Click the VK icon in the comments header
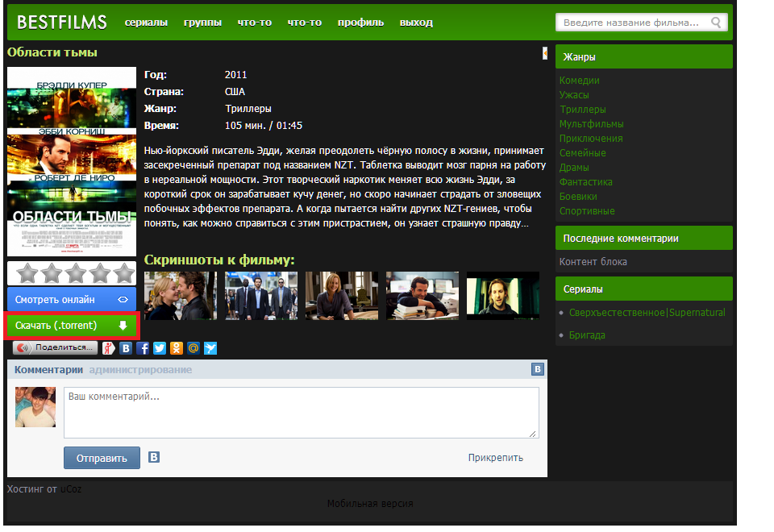This screenshot has height=532, width=774. (538, 369)
